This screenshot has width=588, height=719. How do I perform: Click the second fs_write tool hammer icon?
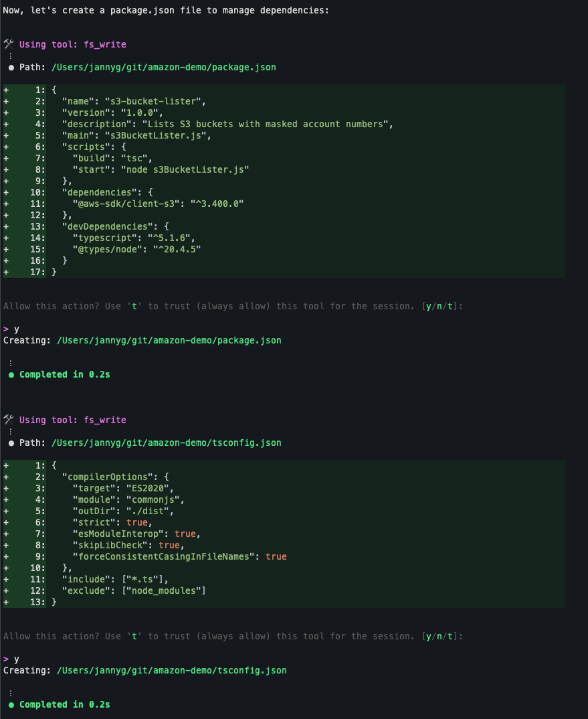click(x=8, y=420)
